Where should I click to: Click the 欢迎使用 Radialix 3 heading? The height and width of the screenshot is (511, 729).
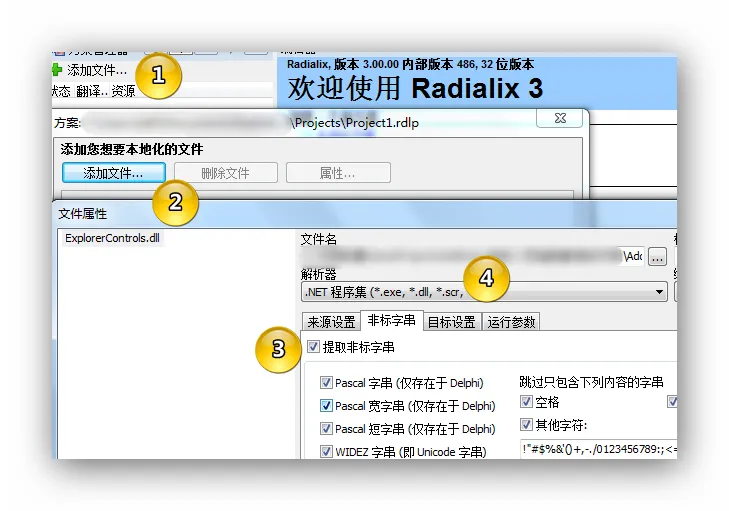(x=415, y=88)
